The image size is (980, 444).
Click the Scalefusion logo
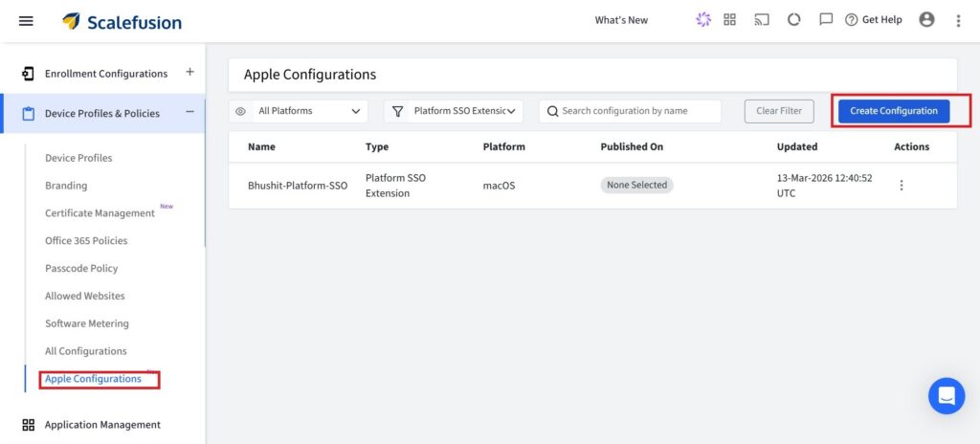click(122, 21)
